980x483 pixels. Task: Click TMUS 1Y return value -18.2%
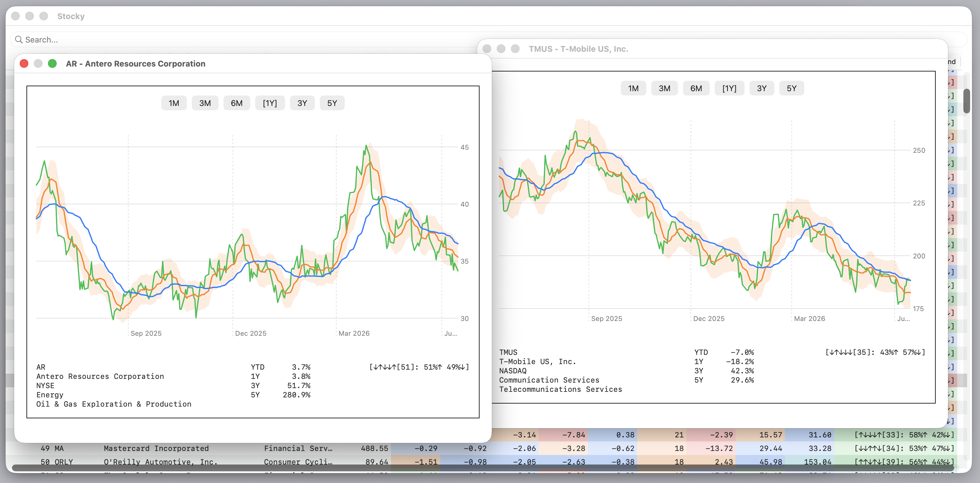pos(740,361)
